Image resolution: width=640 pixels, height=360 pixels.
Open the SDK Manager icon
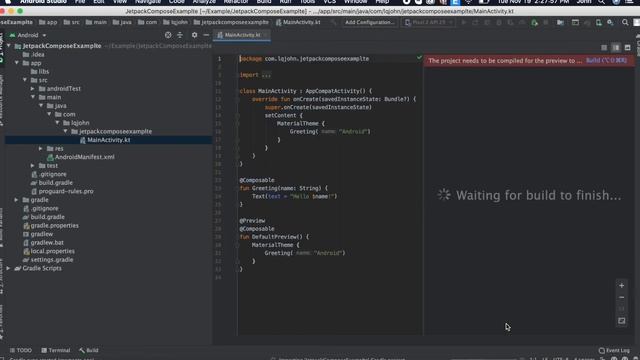coord(610,22)
